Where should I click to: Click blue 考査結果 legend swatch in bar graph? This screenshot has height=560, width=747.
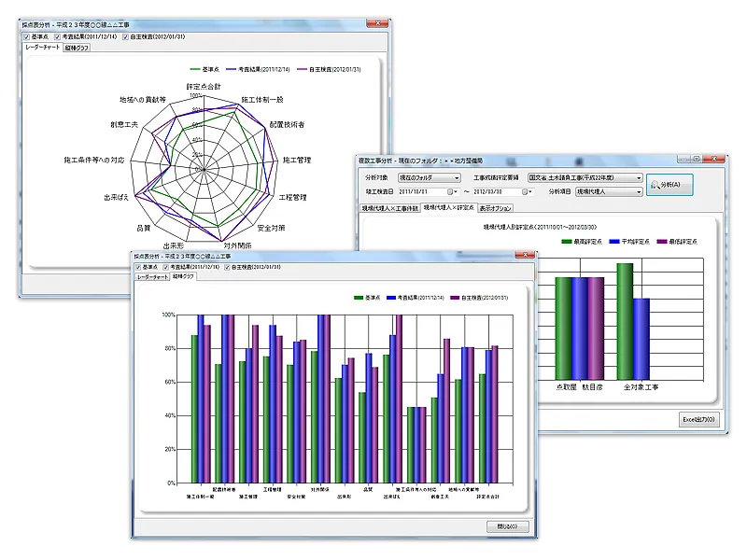coord(391,298)
